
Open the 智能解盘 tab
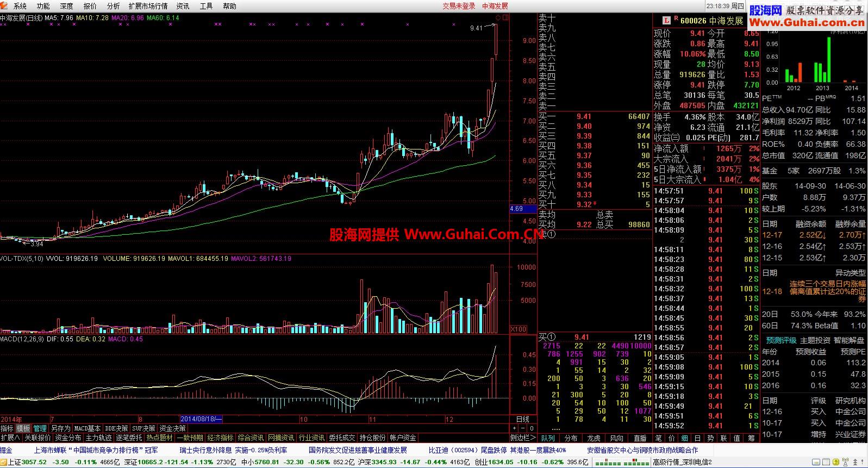pyautogui.click(x=848, y=340)
